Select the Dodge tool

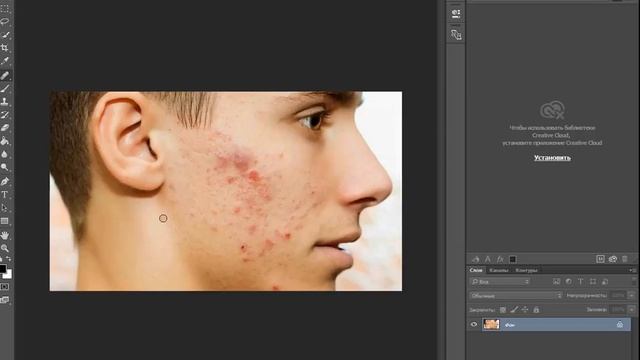(x=4, y=167)
